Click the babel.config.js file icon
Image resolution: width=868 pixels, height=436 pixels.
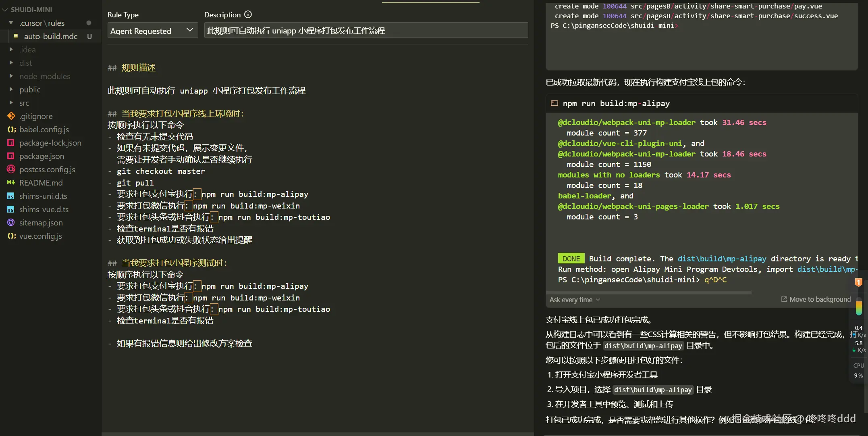point(11,129)
